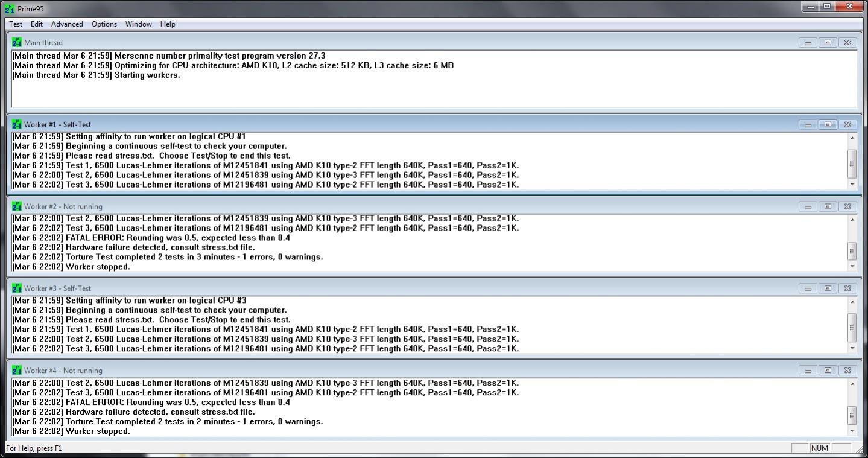The image size is (868, 458).
Task: Click the Prime95 icon in title bar
Action: (10, 9)
